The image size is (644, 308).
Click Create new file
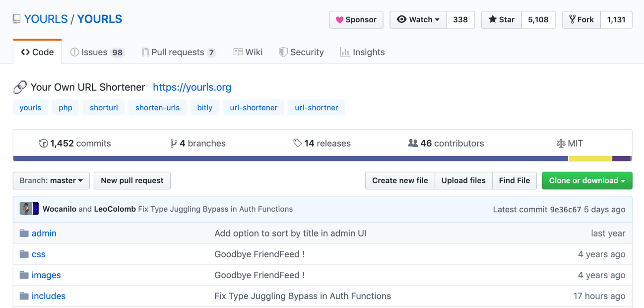click(x=400, y=180)
